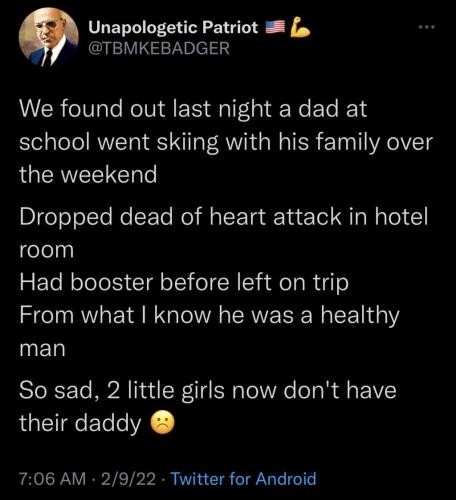
Task: Open the Unapologetic Patriot display name
Action: pyautogui.click(x=173, y=28)
